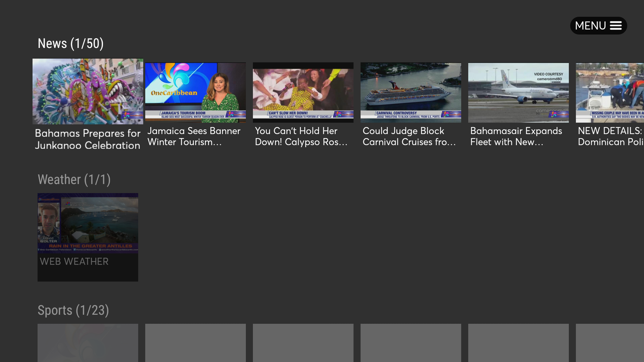Select Bahamasair airplane video thumbnail

[x=518, y=92]
